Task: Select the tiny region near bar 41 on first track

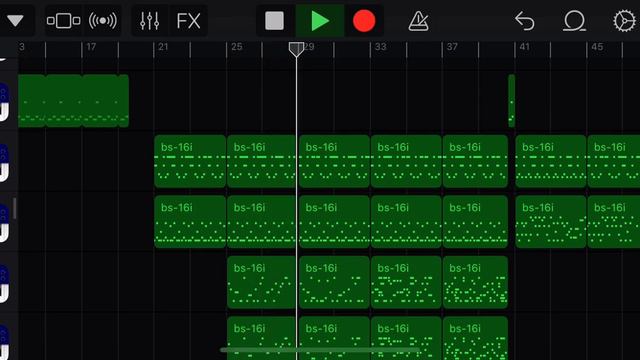Action: [x=511, y=101]
